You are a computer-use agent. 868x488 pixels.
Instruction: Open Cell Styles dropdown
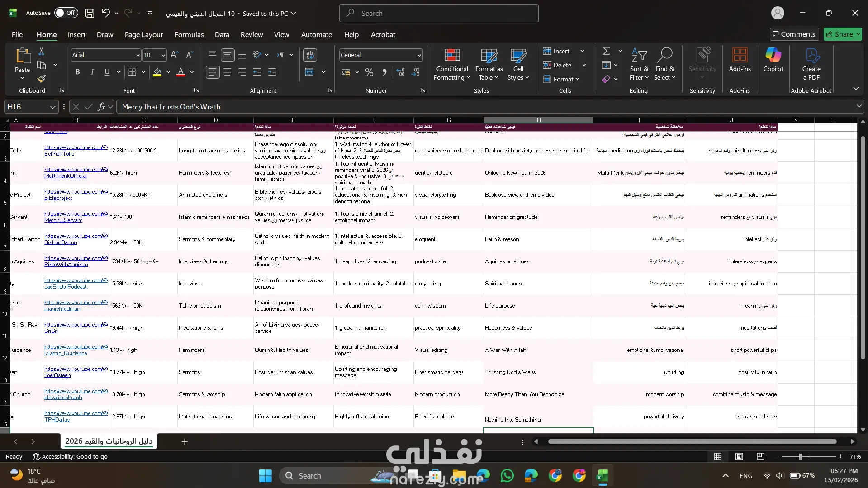coord(518,65)
